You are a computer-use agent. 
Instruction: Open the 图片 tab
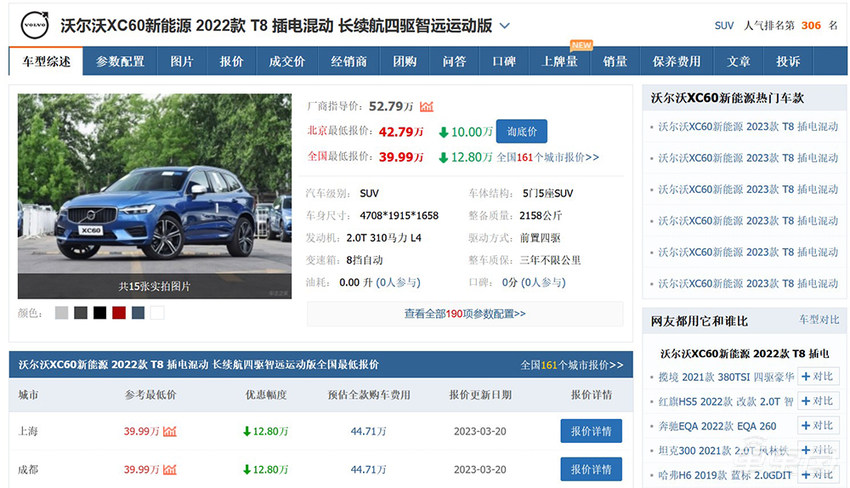tap(182, 61)
